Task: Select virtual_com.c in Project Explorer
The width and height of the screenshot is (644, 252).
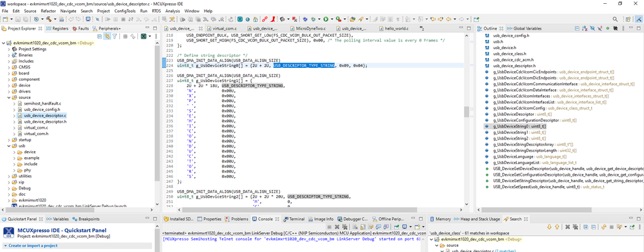Action: pos(36,128)
